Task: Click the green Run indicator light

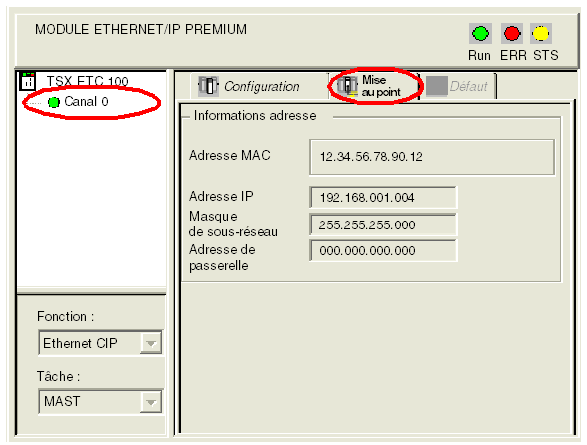Action: (480, 34)
